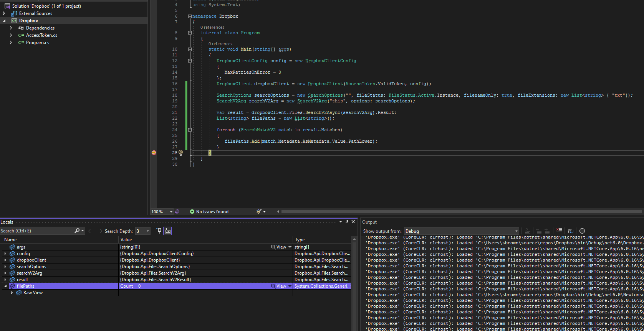Click the View visualizer button for filePaths
The image size is (644, 331).
click(x=279, y=286)
